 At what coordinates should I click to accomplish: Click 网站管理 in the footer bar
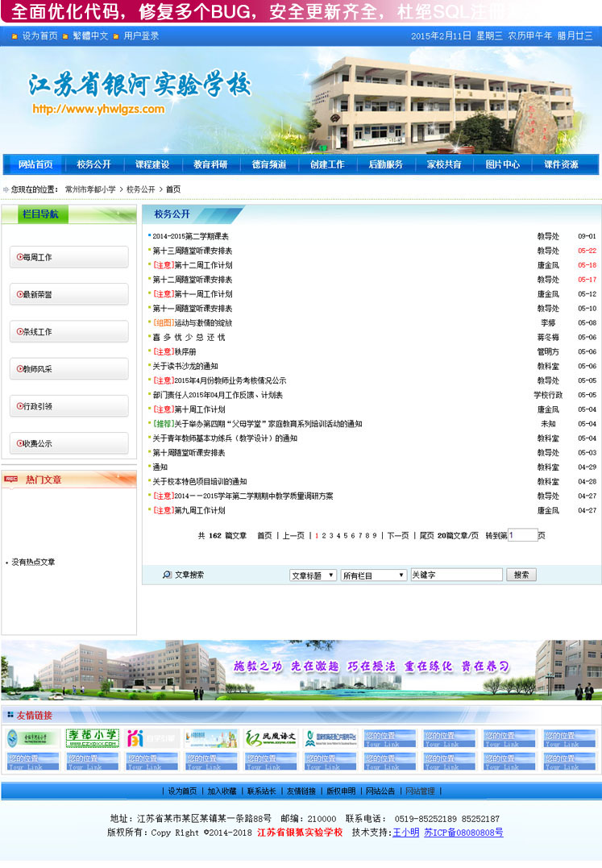coord(420,791)
